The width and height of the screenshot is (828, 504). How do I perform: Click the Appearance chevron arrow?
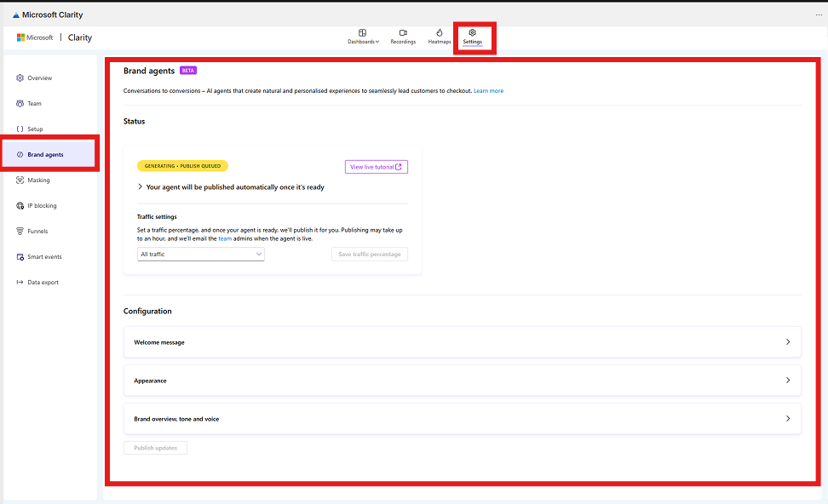coord(788,381)
